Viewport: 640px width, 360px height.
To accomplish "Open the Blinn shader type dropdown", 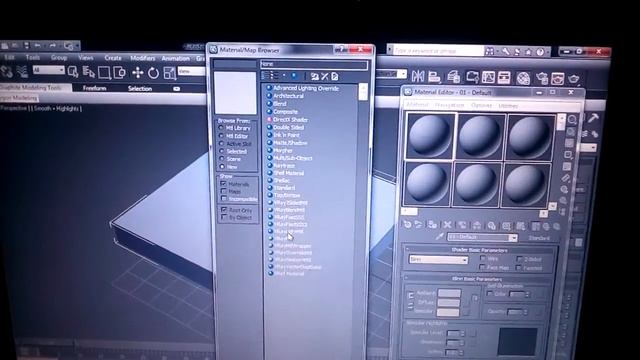I will 438,260.
